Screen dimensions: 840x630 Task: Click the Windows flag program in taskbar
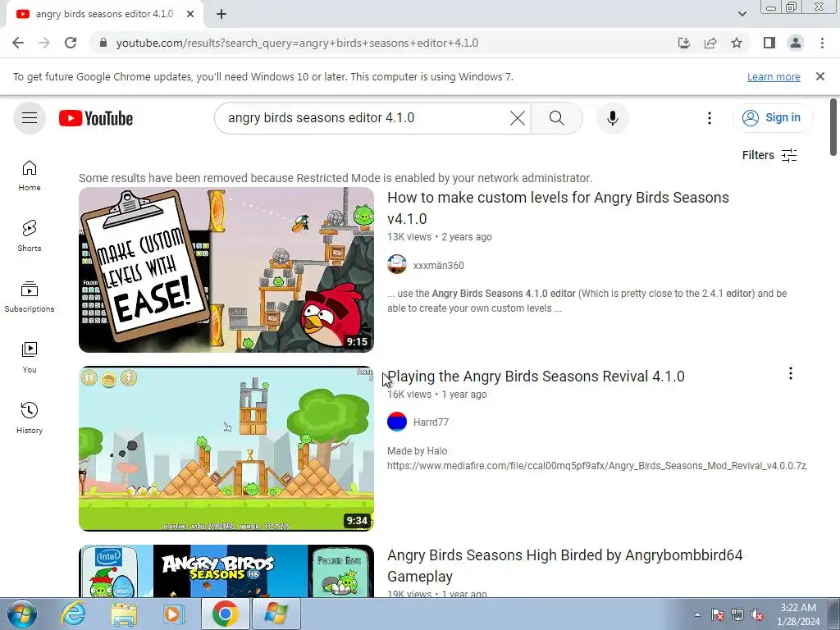coord(276,614)
